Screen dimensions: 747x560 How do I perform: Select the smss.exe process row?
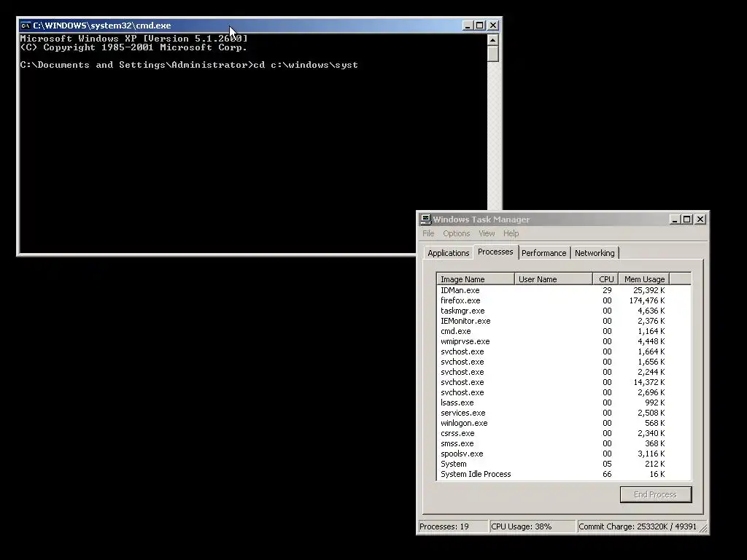(x=564, y=443)
